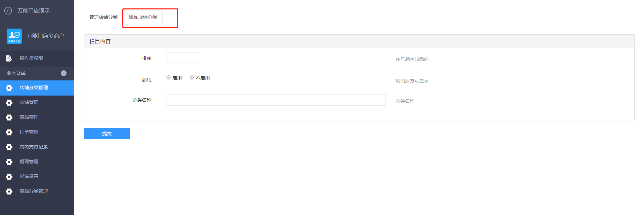Click the blue 提交 submit button

click(x=107, y=134)
